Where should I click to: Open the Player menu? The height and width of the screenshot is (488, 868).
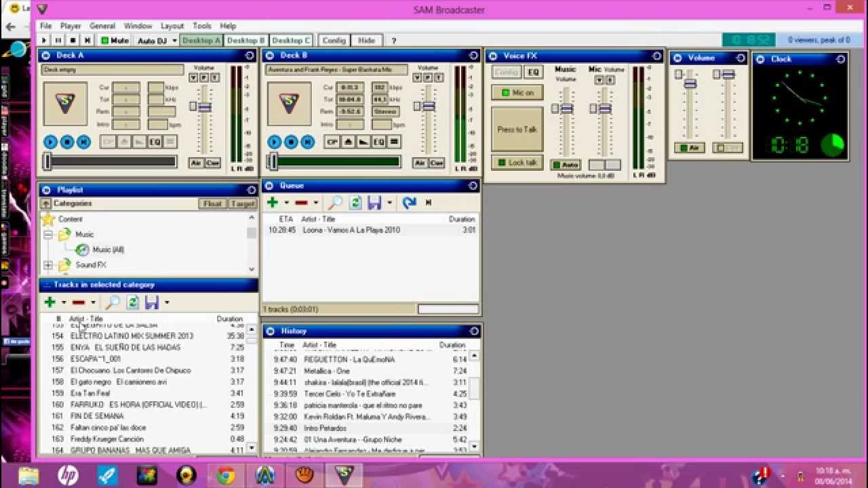point(71,26)
